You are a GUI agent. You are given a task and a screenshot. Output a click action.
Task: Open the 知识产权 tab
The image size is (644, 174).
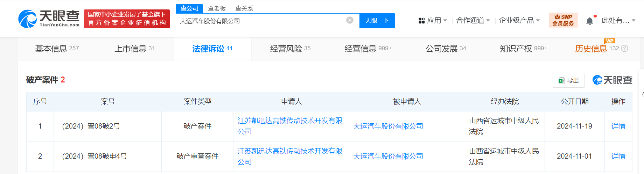(523, 49)
